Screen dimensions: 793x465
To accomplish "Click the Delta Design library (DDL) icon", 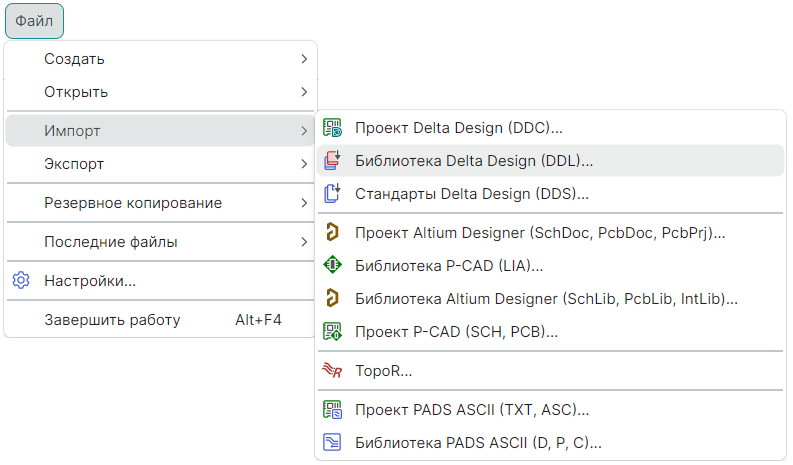I will [x=333, y=160].
